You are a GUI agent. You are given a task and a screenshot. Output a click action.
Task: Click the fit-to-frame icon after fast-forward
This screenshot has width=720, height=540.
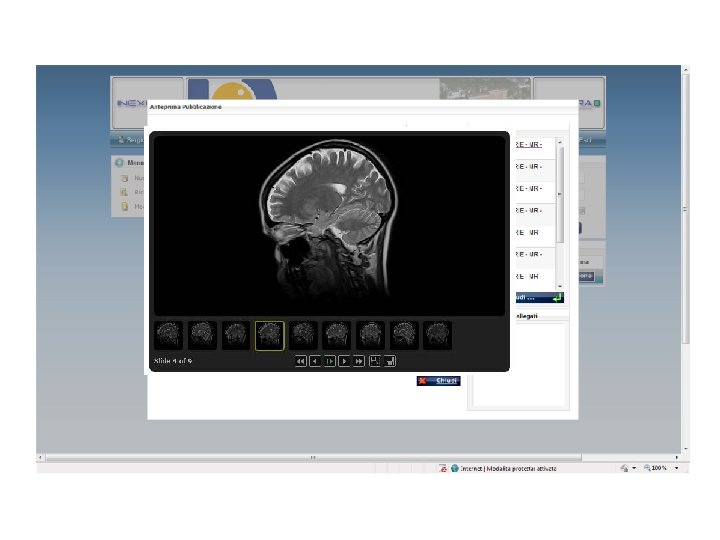(375, 361)
